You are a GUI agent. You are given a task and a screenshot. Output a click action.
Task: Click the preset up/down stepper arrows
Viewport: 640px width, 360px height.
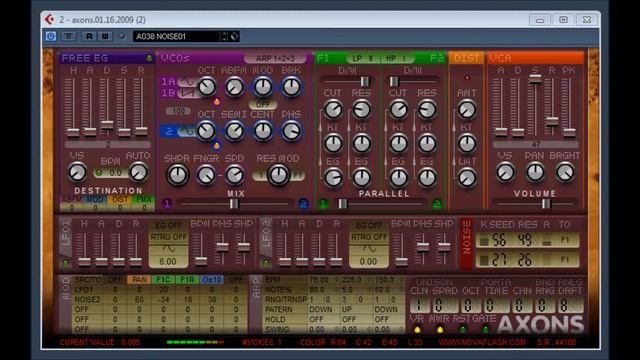click(x=224, y=36)
